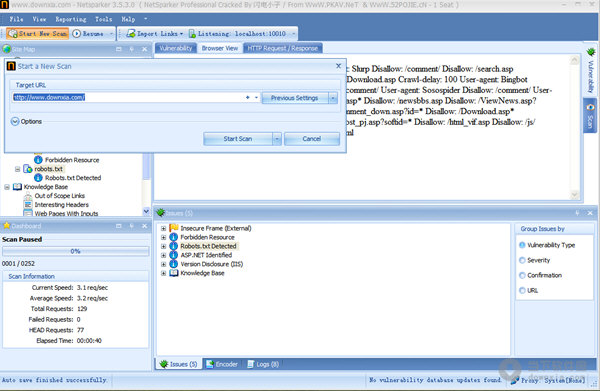This screenshot has width=600, height=391.
Task: Click the info icon beside Version Disclosure (IIS)
Action: click(174, 264)
